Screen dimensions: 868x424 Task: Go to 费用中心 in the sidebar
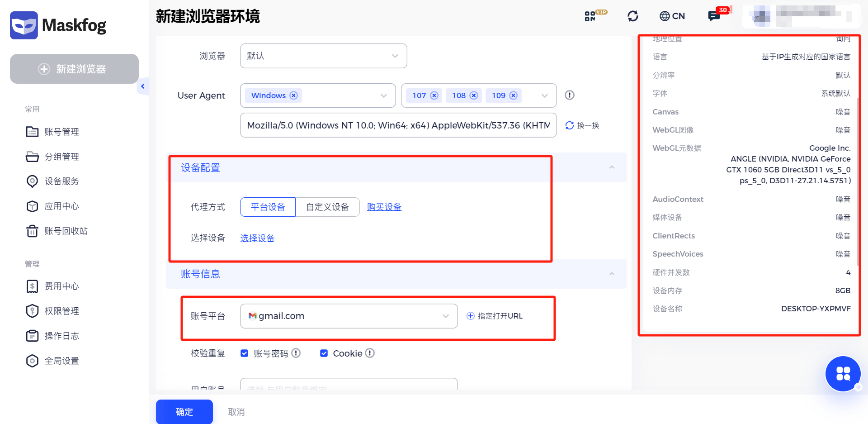point(61,286)
